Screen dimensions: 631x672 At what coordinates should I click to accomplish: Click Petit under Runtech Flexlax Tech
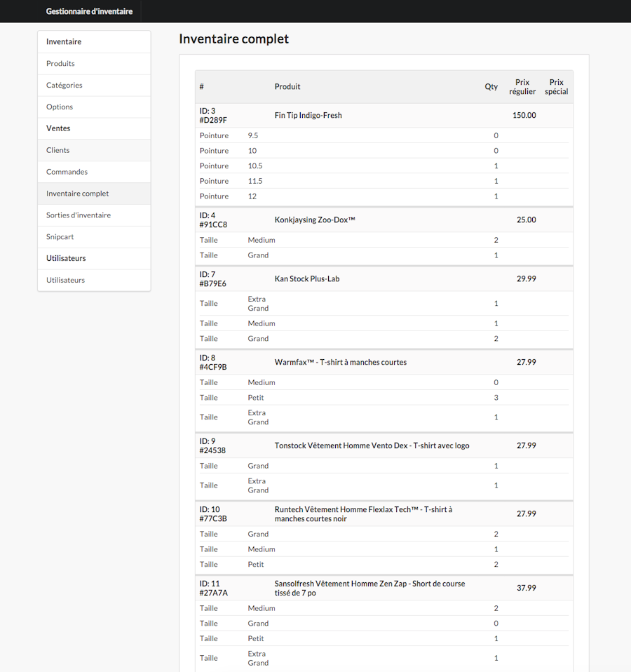pyautogui.click(x=256, y=565)
